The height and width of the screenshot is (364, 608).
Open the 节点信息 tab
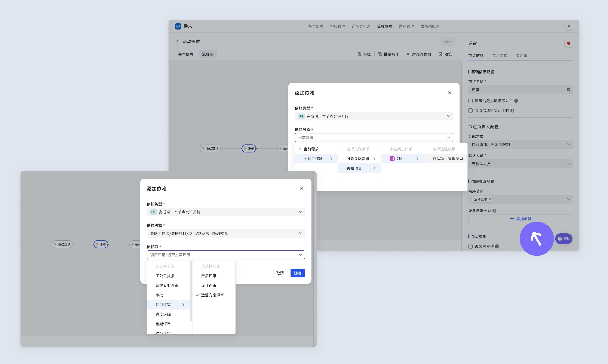click(476, 56)
